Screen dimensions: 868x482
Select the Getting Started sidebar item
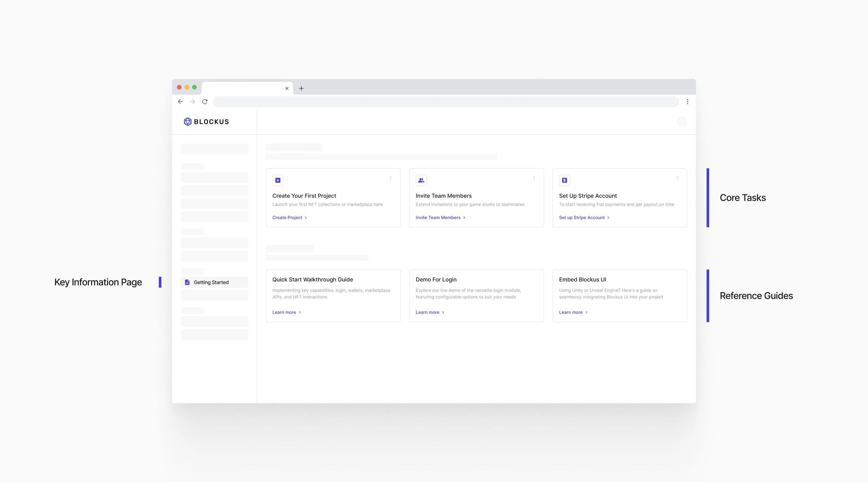pyautogui.click(x=214, y=282)
